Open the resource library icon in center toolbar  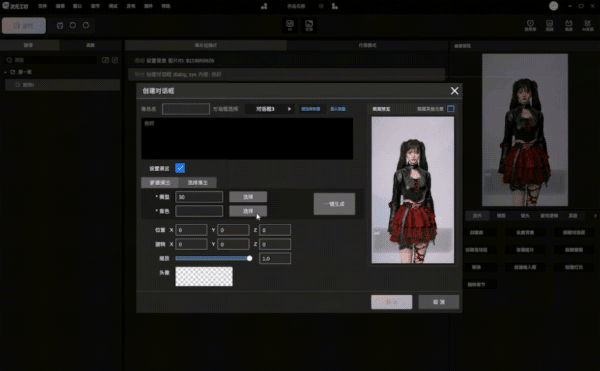click(x=309, y=25)
